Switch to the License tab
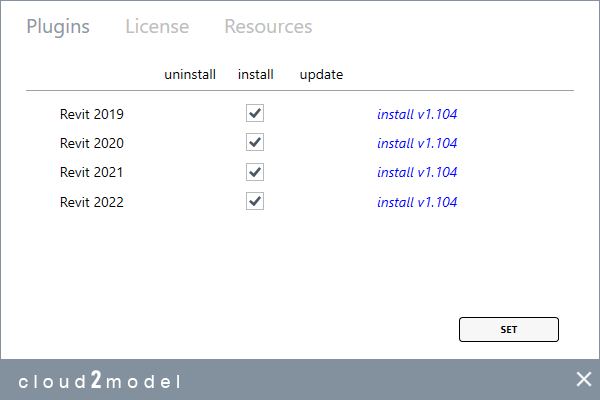 [157, 27]
